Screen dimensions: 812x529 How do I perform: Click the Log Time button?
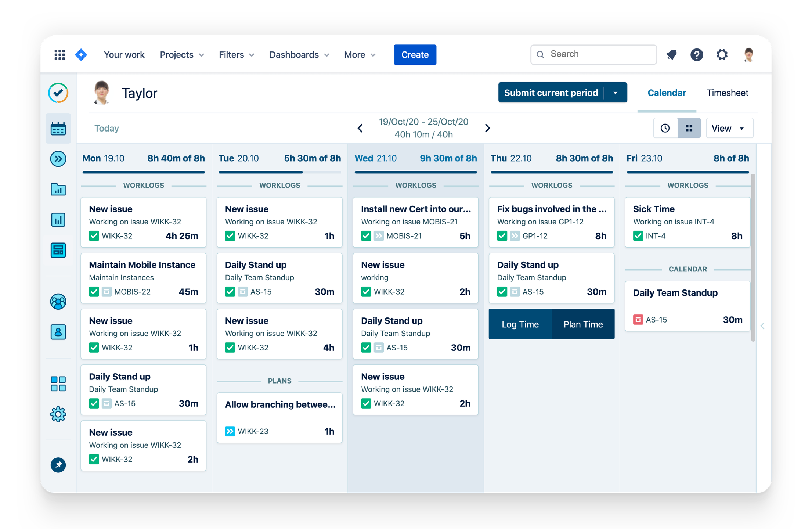click(x=520, y=324)
